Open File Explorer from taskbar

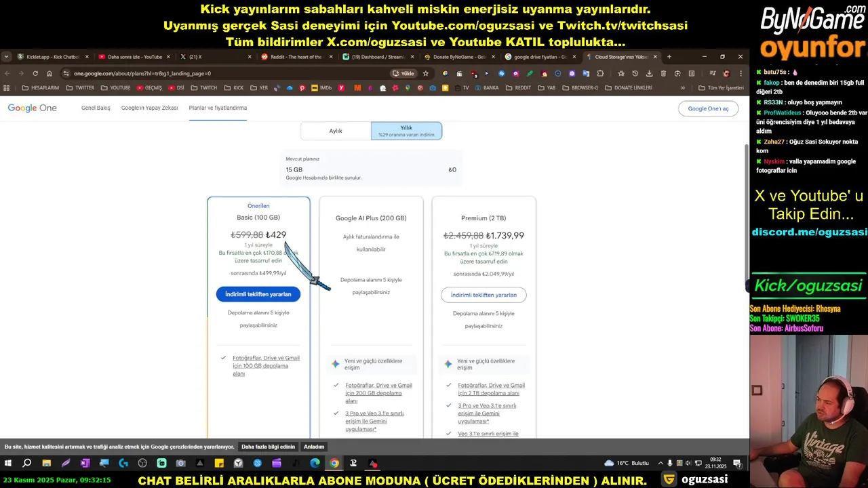(x=47, y=464)
